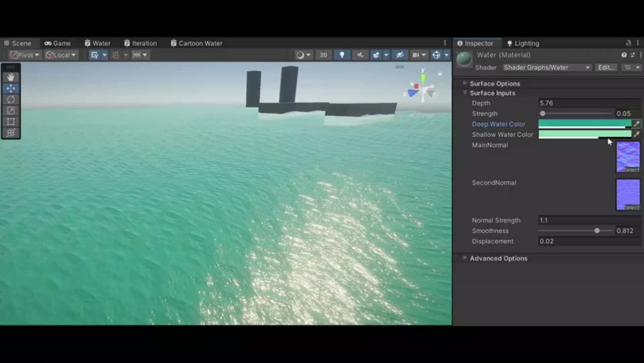Click the Edit shader button
The height and width of the screenshot is (363, 644).
point(606,67)
